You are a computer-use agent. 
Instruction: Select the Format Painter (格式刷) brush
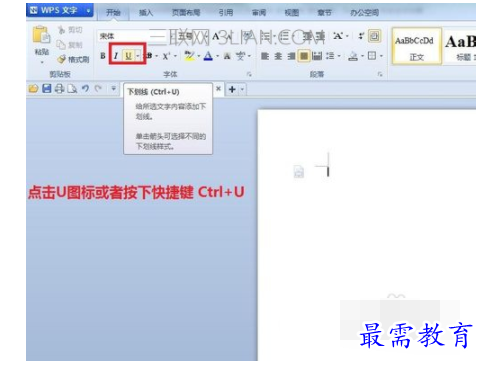click(62, 59)
